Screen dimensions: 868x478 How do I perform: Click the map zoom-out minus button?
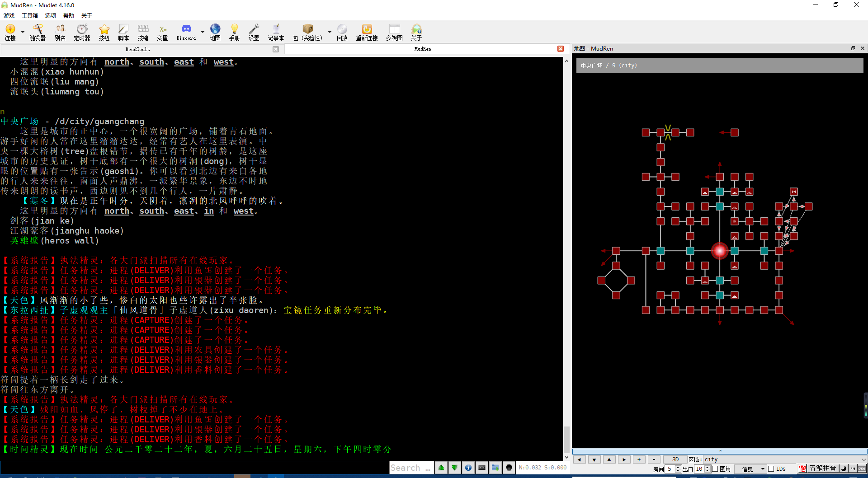[x=654, y=459]
